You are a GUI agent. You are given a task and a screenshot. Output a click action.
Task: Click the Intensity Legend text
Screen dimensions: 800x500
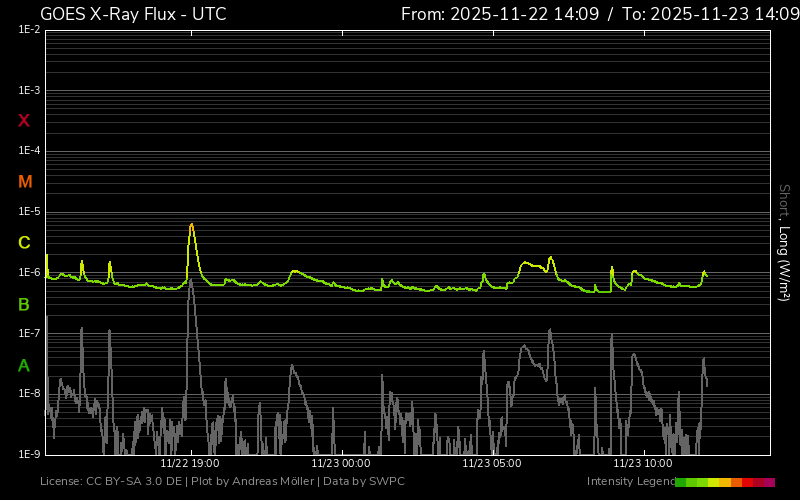click(x=630, y=482)
